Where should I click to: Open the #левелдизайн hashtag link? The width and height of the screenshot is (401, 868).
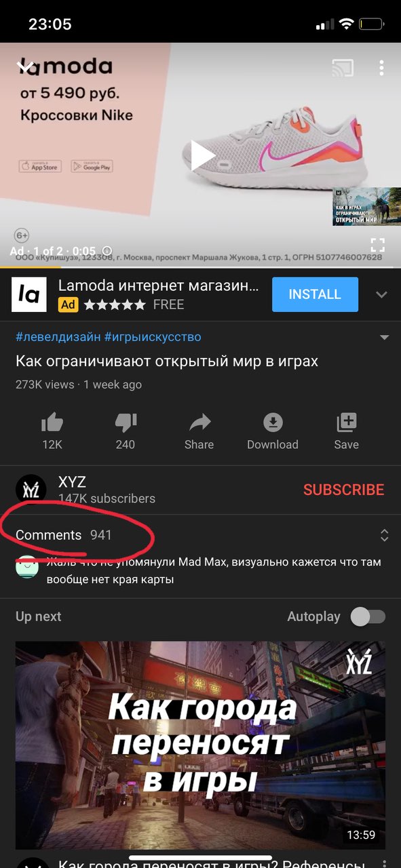[x=58, y=337]
